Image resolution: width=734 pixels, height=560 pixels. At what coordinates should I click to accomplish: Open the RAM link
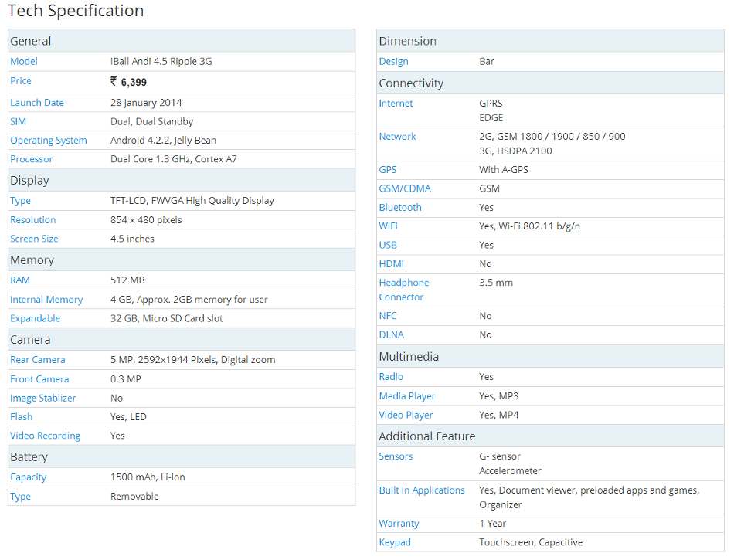tap(20, 280)
